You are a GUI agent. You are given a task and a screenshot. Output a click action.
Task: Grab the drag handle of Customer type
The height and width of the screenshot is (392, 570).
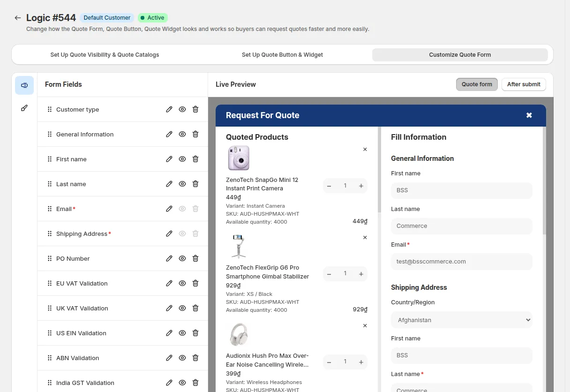[50, 109]
